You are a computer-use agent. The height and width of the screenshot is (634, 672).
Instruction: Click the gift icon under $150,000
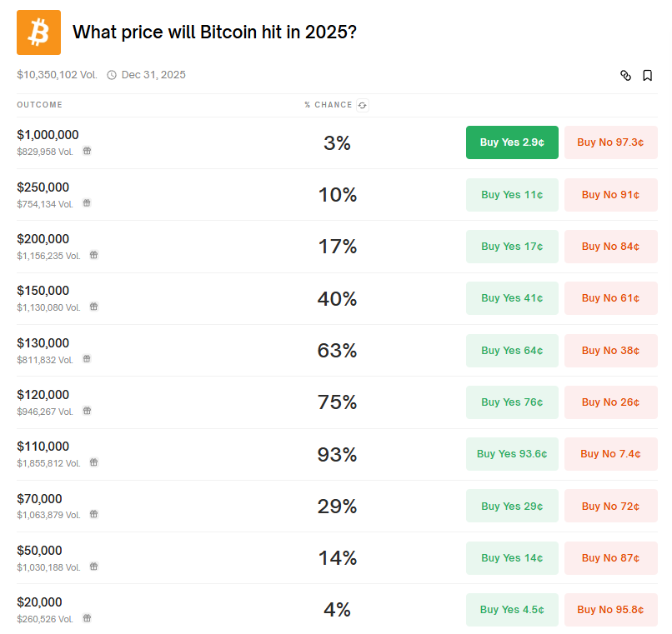(93, 307)
